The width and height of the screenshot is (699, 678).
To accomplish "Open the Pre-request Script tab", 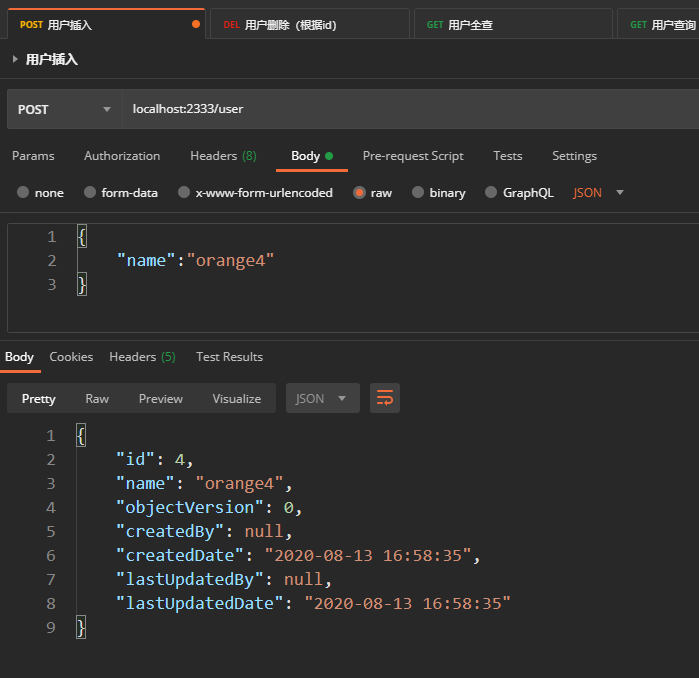I will (413, 156).
